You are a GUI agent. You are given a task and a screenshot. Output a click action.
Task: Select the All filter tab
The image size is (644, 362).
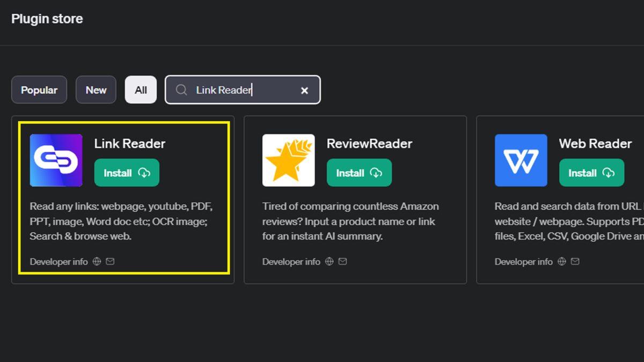[x=141, y=90]
